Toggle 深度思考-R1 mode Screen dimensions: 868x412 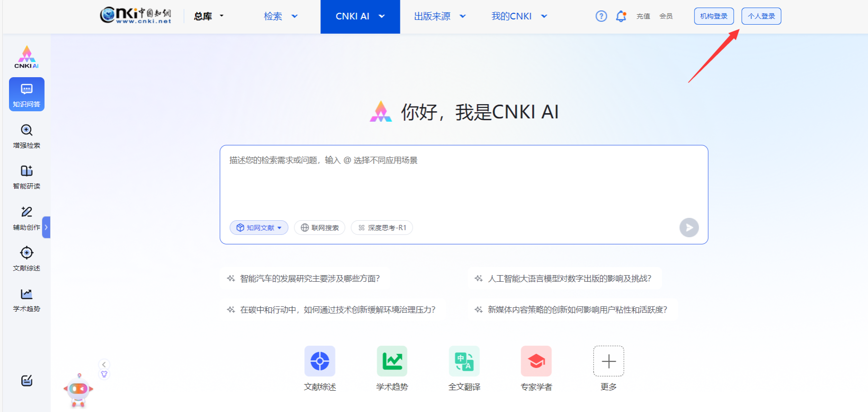pyautogui.click(x=382, y=228)
